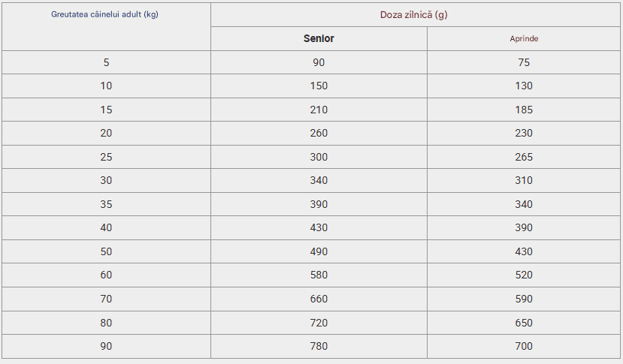Select the Senior dose value 490
623x364 pixels.
pos(319,251)
